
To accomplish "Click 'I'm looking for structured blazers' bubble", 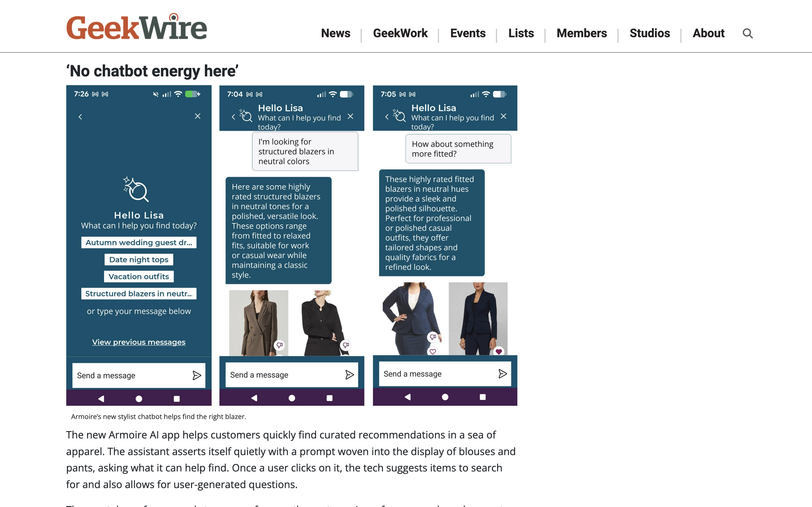I will [x=305, y=151].
